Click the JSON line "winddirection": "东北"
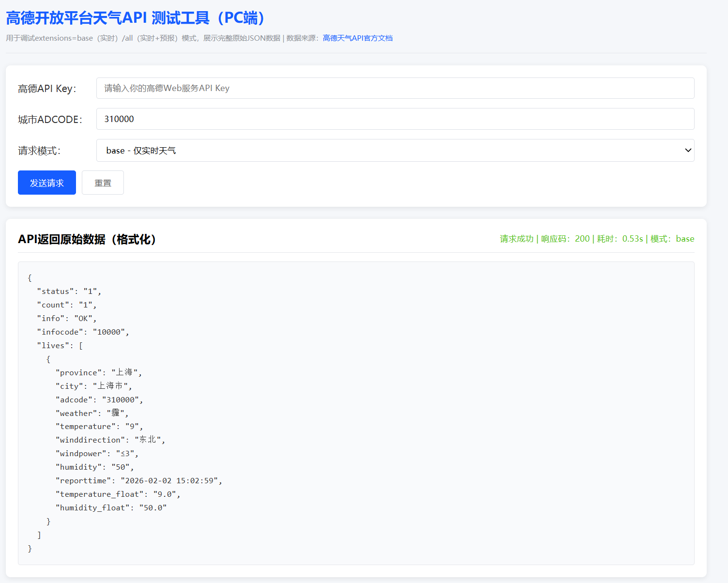 (x=110, y=440)
